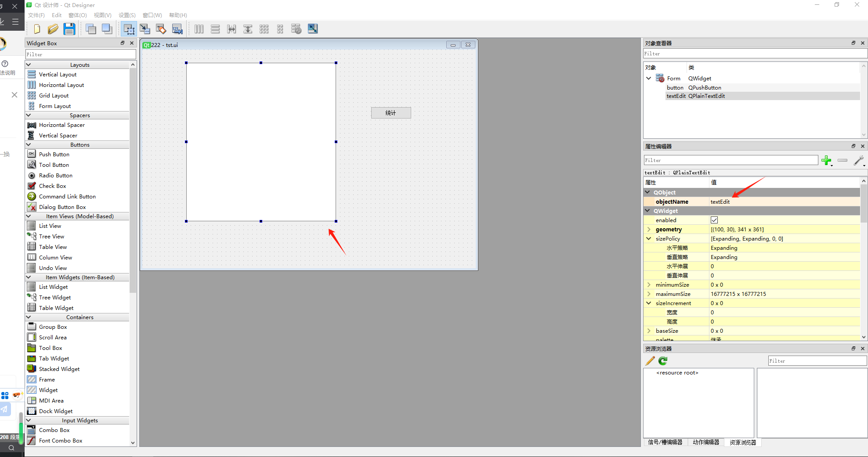Open the Edit menu

point(57,15)
